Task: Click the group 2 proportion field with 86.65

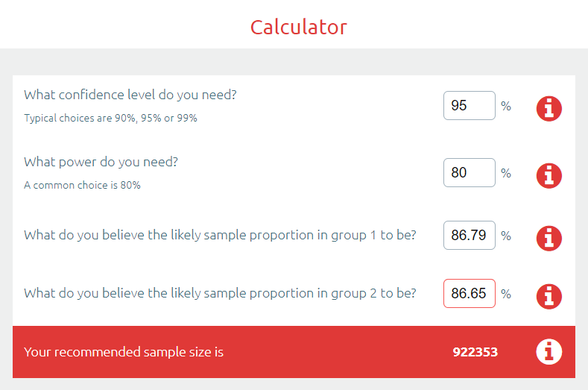Action: [469, 294]
